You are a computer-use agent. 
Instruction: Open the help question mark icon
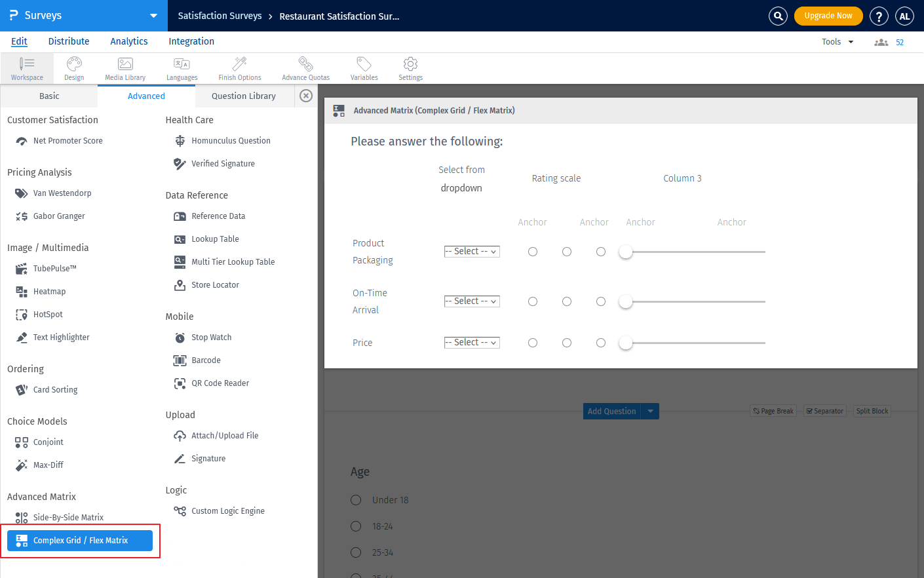pos(879,16)
